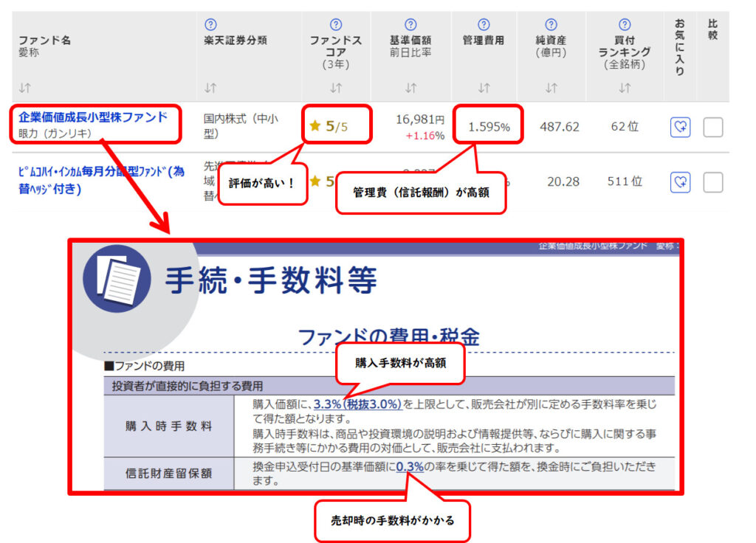The image size is (756, 543).
Task: Sort by ファンドスコア column arrows
Action: (x=336, y=89)
